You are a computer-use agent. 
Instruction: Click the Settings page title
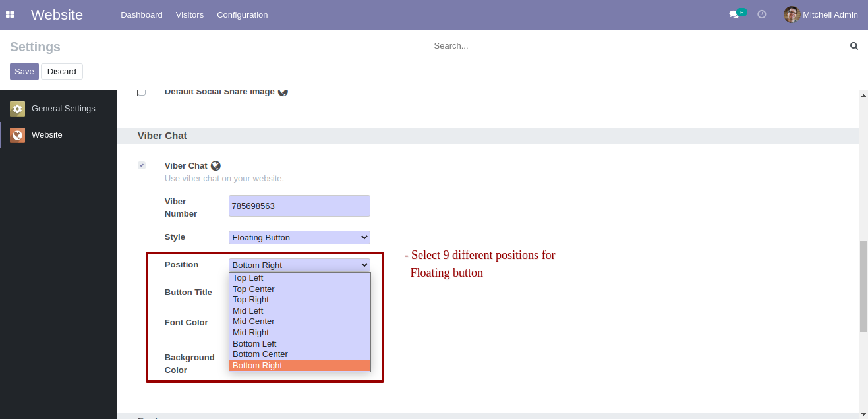tap(35, 47)
